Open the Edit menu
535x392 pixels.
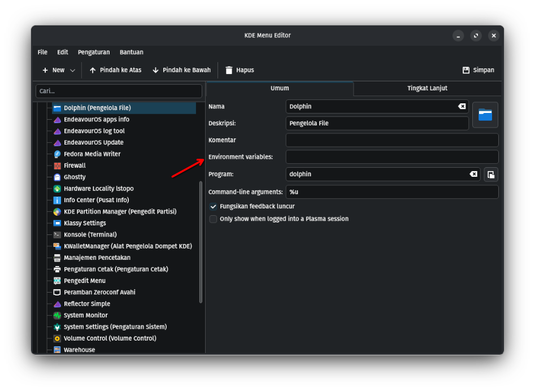coord(63,52)
